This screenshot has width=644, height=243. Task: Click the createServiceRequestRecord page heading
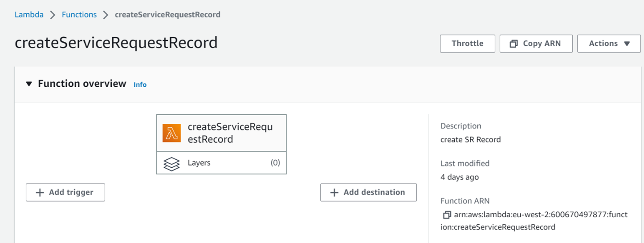116,43
